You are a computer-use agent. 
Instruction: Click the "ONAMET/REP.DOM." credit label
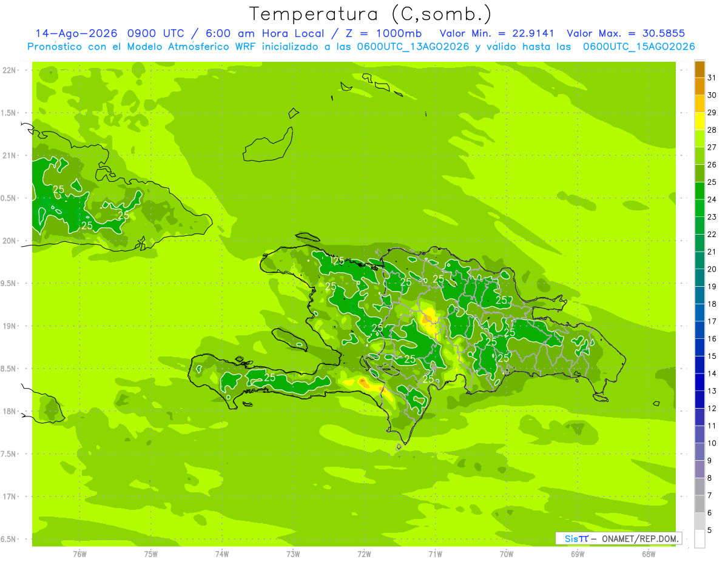coord(640,538)
